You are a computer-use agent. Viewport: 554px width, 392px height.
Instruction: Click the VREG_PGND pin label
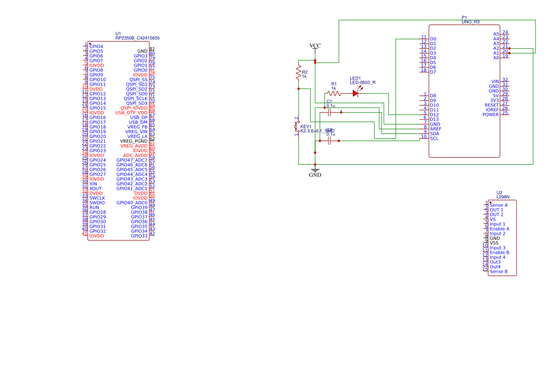point(134,141)
